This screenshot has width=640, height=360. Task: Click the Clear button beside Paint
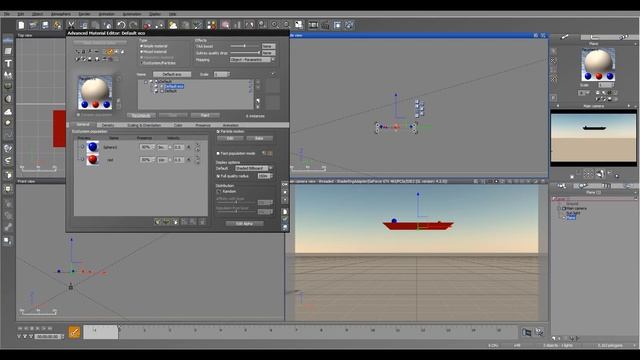click(x=173, y=116)
